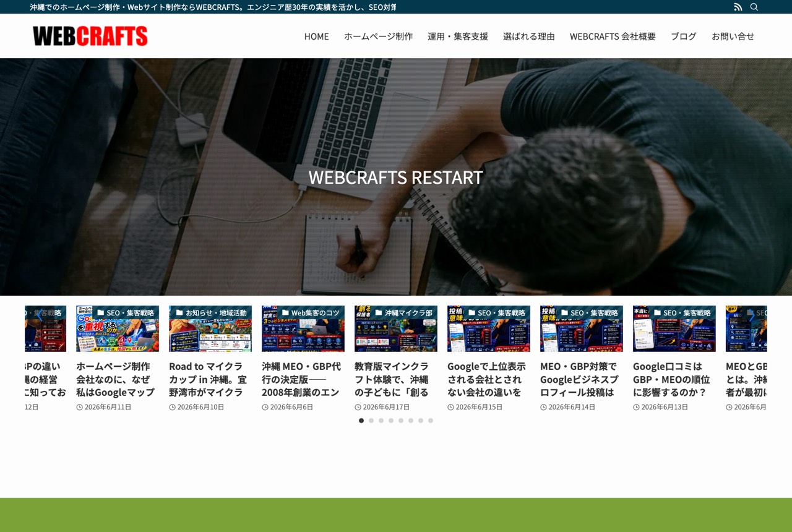Screen dimensions: 792x532
Task: Open the MEO・GBP対策で article thumbnail
Action: 582,328
